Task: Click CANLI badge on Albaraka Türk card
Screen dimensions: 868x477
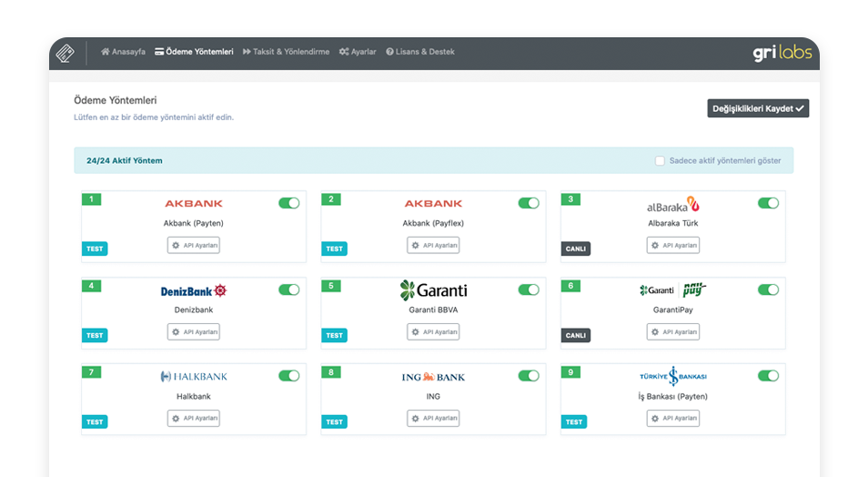Action: (576, 249)
